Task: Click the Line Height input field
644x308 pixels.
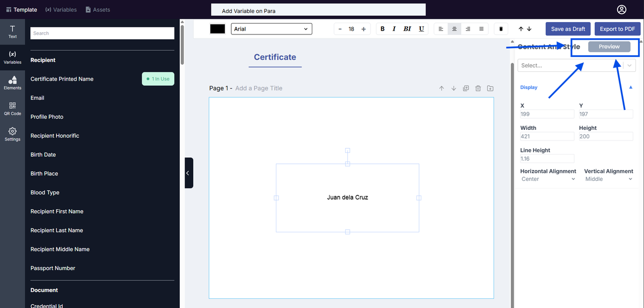Action: [547, 159]
